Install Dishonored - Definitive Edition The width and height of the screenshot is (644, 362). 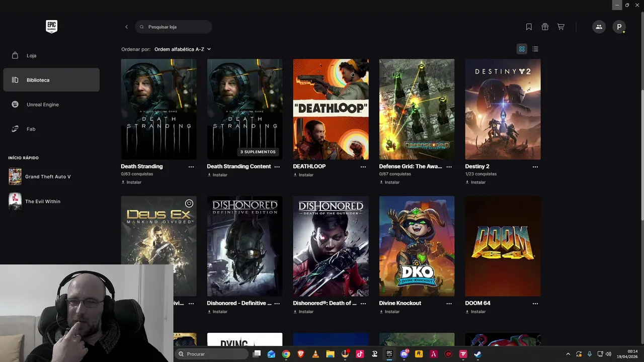(x=217, y=312)
